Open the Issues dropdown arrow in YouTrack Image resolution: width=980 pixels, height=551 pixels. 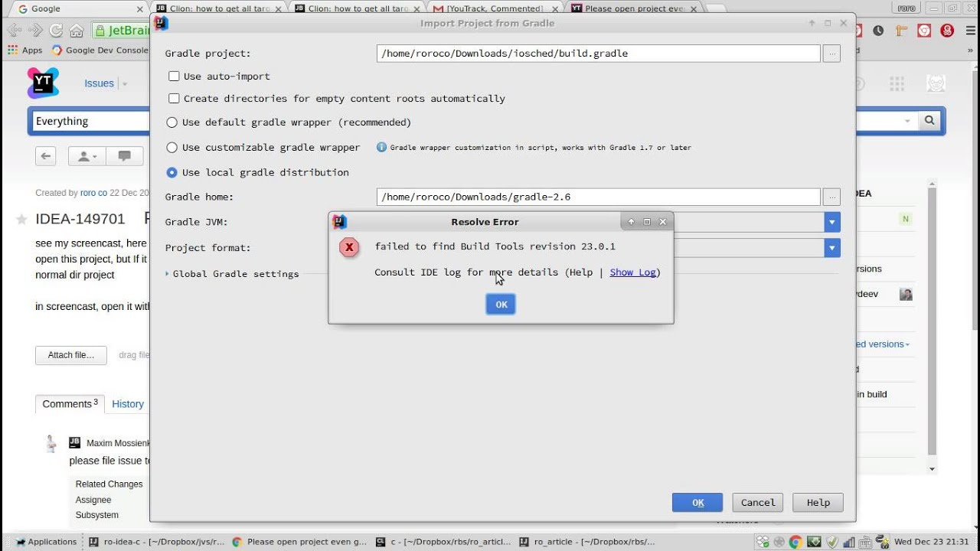pyautogui.click(x=125, y=84)
